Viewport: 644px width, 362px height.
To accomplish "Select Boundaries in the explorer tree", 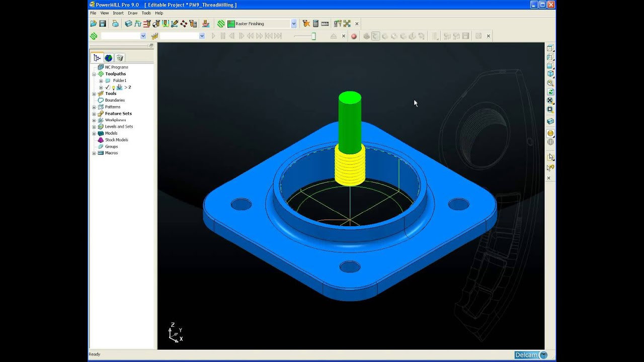I will point(115,100).
